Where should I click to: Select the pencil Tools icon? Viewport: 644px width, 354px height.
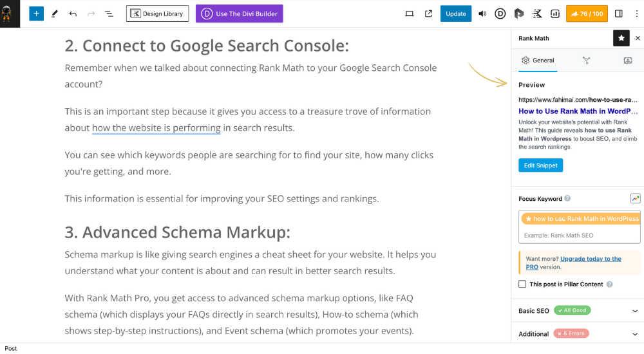54,14
